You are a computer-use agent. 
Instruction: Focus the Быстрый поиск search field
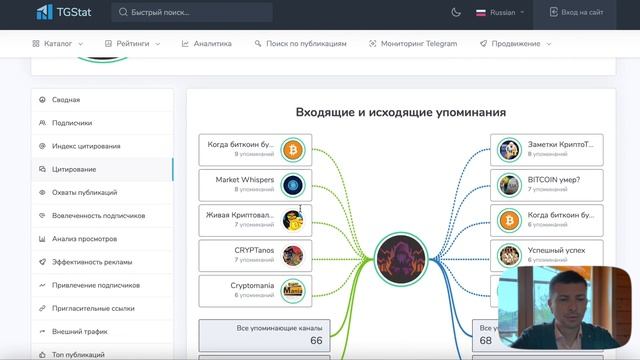click(192, 12)
